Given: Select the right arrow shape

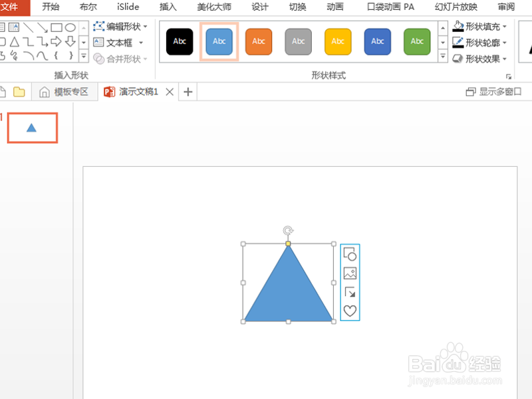Looking at the screenshot, I should 56,42.
